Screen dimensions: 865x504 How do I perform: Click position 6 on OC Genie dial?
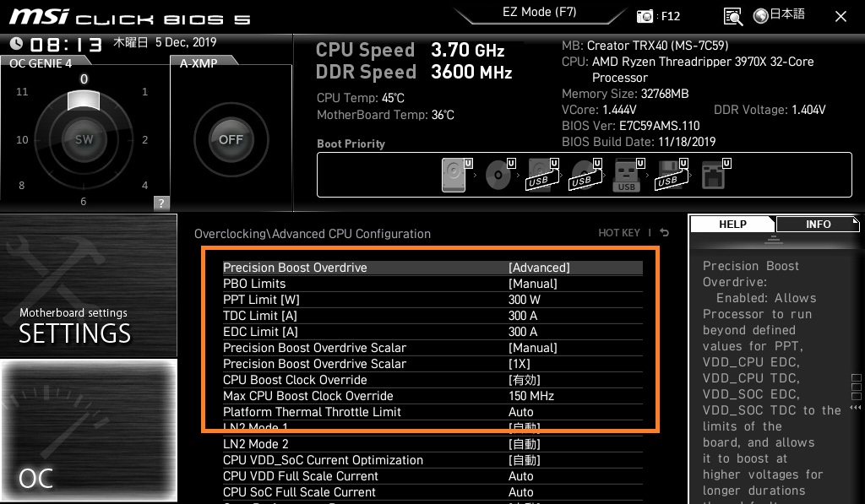[84, 201]
